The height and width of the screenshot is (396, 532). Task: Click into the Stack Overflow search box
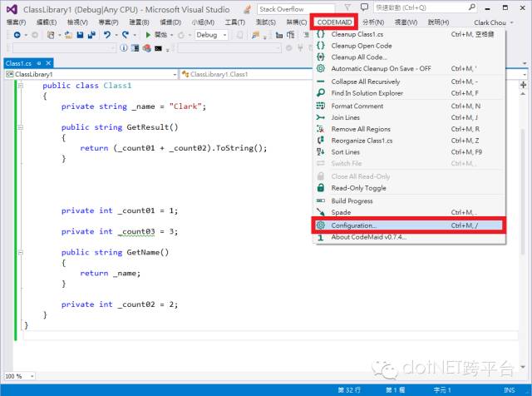point(296,9)
